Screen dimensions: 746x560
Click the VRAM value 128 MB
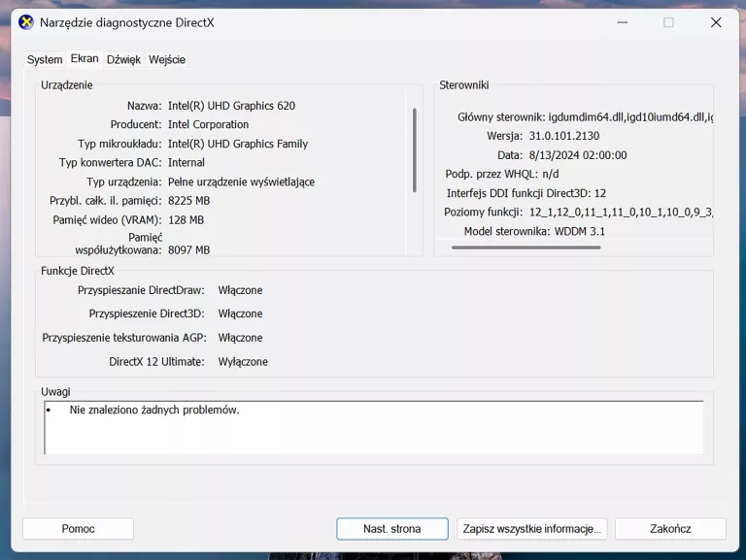click(186, 220)
